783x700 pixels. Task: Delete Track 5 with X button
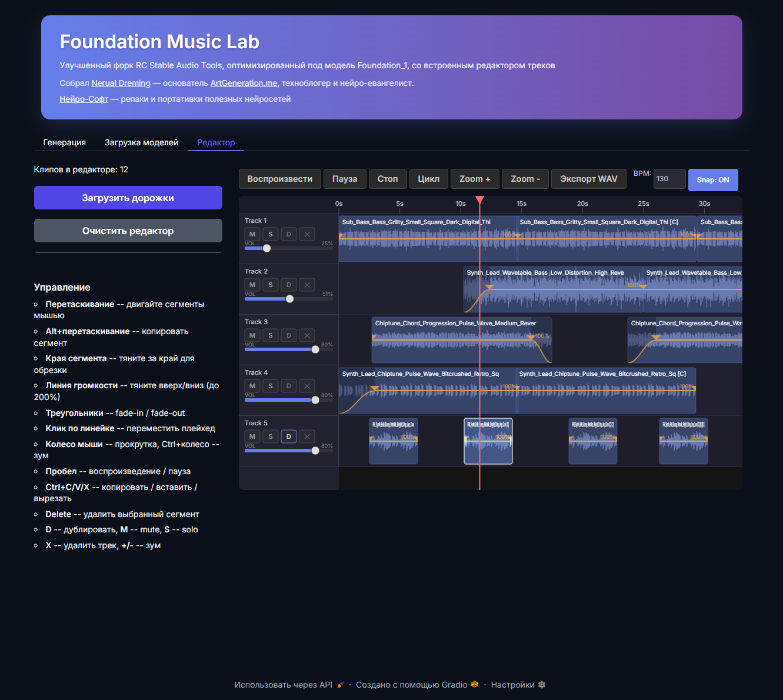point(307,436)
